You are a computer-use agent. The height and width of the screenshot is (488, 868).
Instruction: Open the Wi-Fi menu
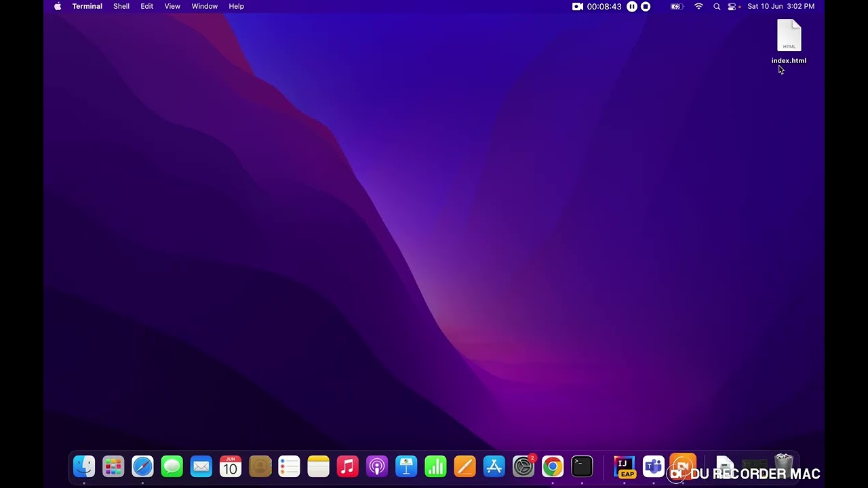click(698, 6)
